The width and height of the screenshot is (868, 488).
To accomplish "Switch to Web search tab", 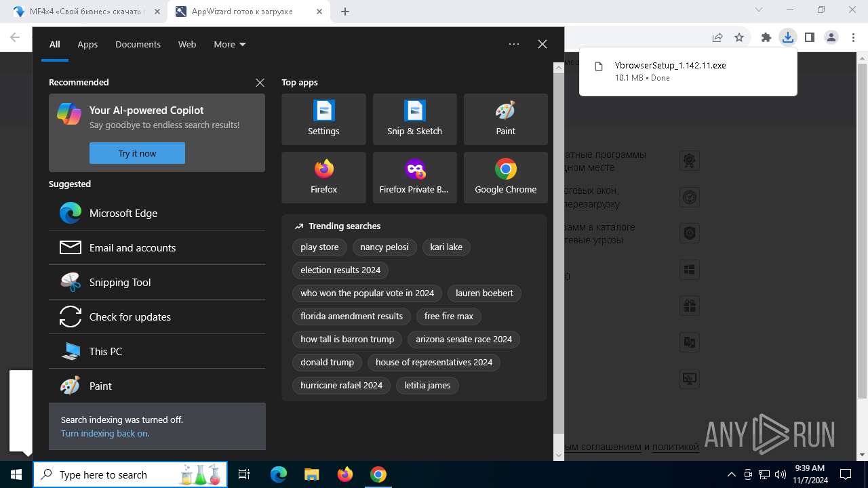I will pyautogui.click(x=187, y=44).
